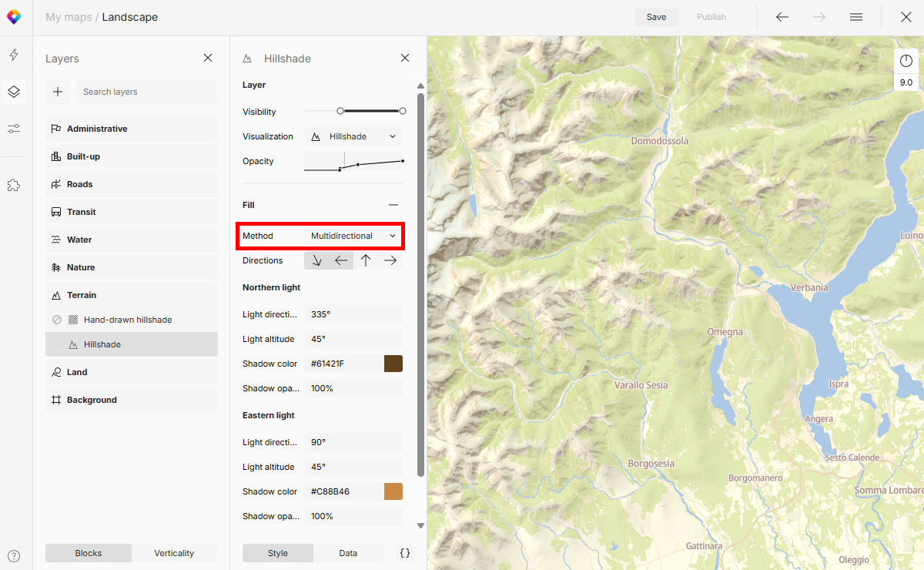
Task: Add a new layer with the plus icon
Action: pyautogui.click(x=57, y=92)
